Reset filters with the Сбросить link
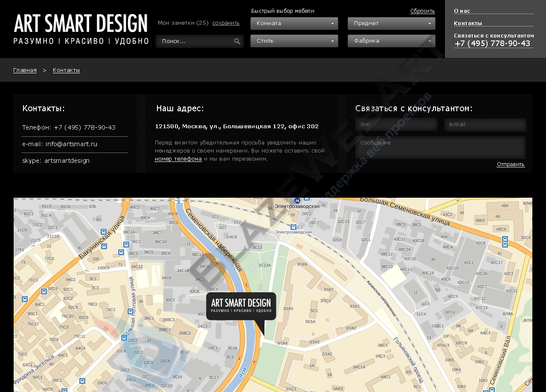The height and width of the screenshot is (392, 546). tap(422, 11)
